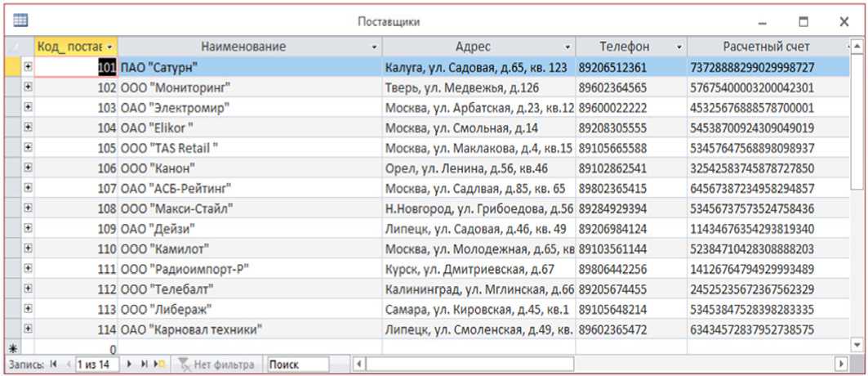The width and height of the screenshot is (868, 376).
Task: Click the current record number box
Action: point(97,365)
